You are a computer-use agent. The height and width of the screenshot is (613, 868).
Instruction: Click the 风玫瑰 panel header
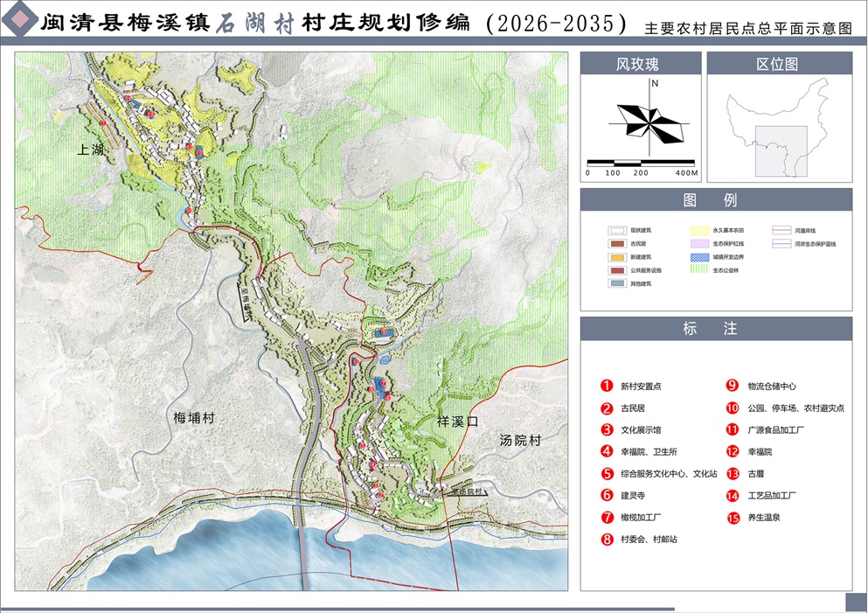[641, 64]
